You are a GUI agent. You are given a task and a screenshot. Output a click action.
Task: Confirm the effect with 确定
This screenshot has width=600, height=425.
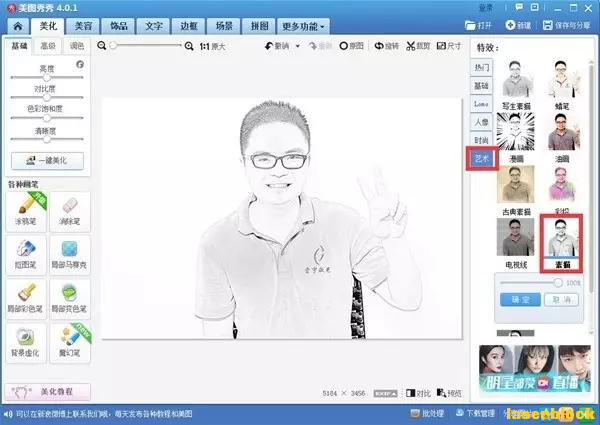pos(520,300)
